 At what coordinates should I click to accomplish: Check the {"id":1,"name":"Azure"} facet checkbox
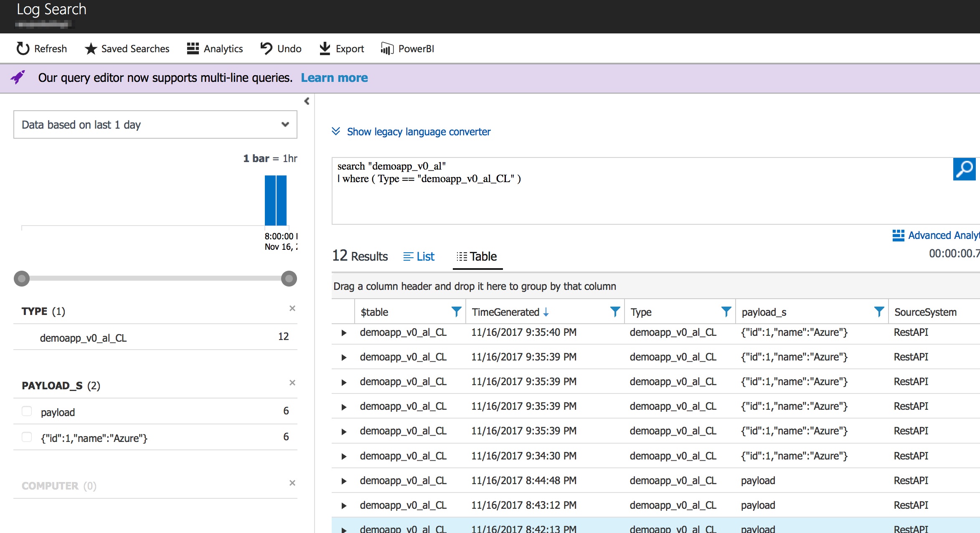(27, 437)
